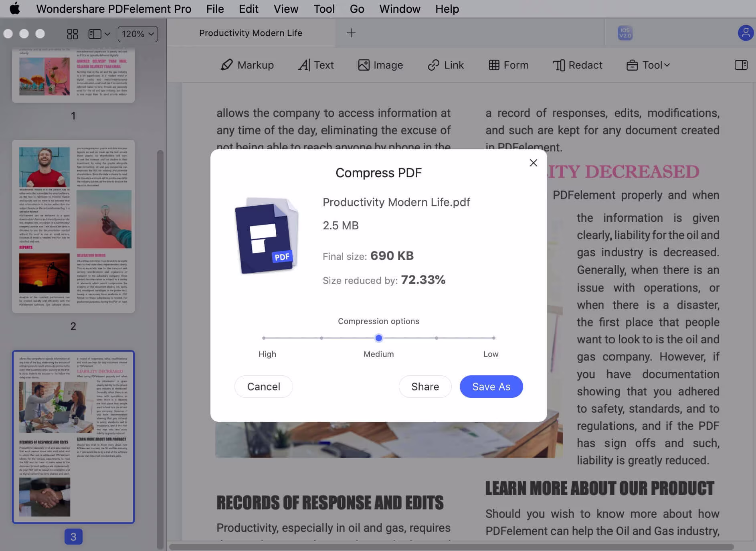Viewport: 756px width, 551px height.
Task: Click 'RECORDS OF RESPONSE AND EDITS' heading
Action: point(330,502)
